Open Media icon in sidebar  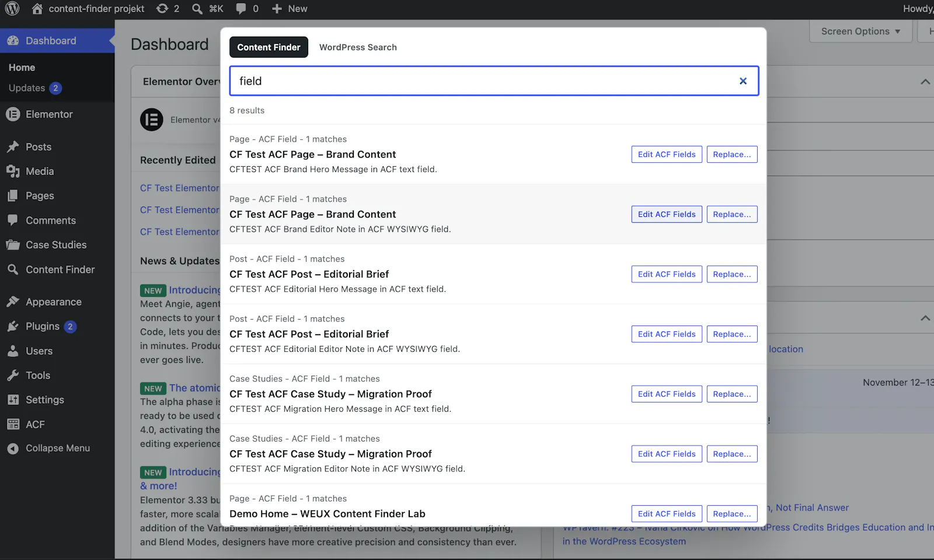coord(13,171)
